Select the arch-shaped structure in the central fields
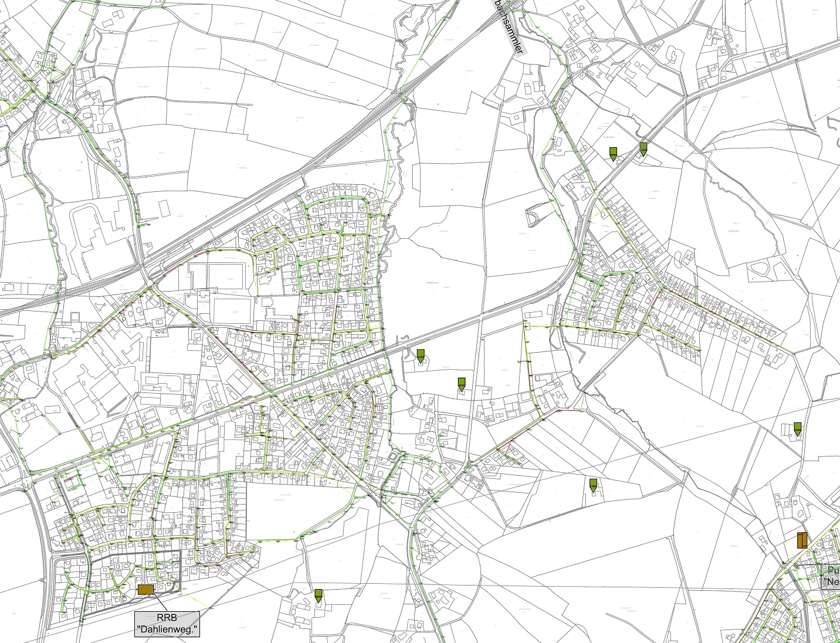 point(534,216)
